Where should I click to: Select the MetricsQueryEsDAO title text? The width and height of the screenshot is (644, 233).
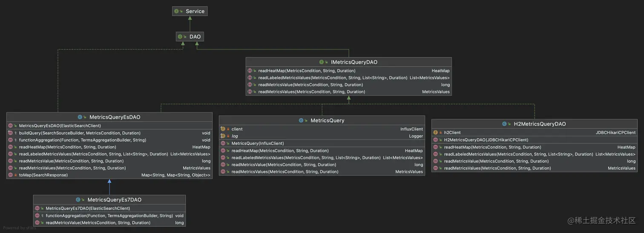(x=115, y=117)
